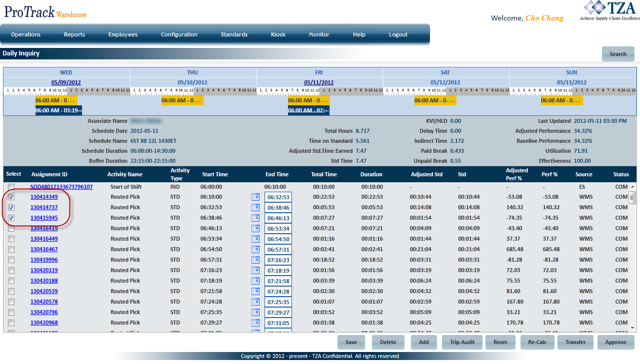This screenshot has width=640, height=364.
Task: Open date link 05/11/2012
Action: click(x=319, y=82)
